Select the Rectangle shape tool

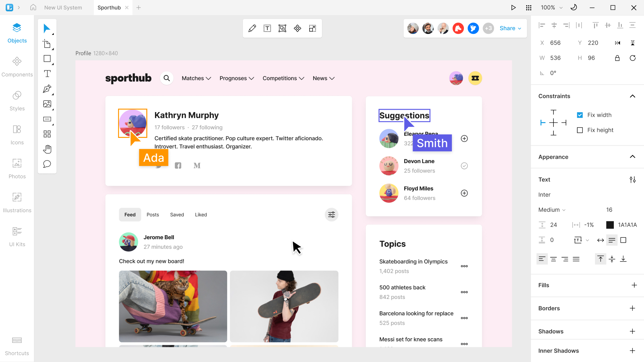pyautogui.click(x=47, y=59)
